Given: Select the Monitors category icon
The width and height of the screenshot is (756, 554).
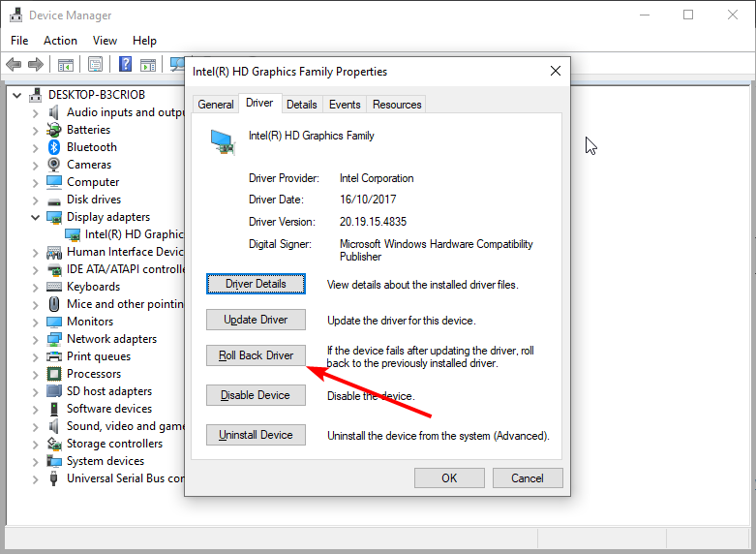Looking at the screenshot, I should (x=54, y=322).
